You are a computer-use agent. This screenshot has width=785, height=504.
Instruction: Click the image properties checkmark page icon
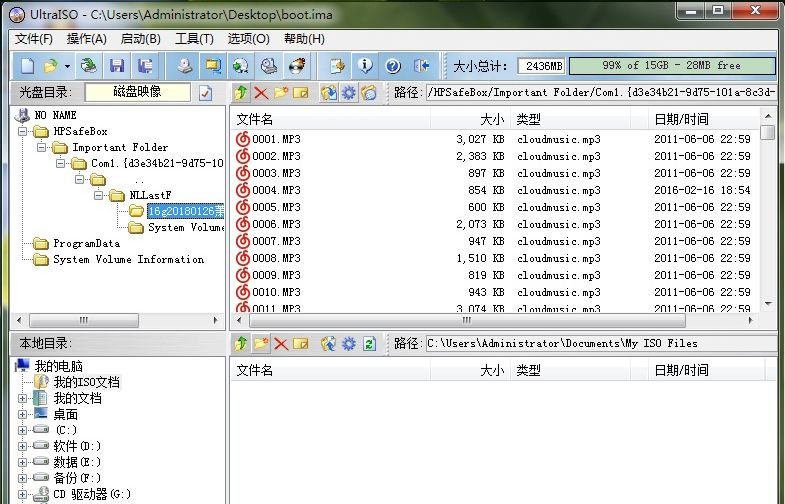click(x=205, y=93)
